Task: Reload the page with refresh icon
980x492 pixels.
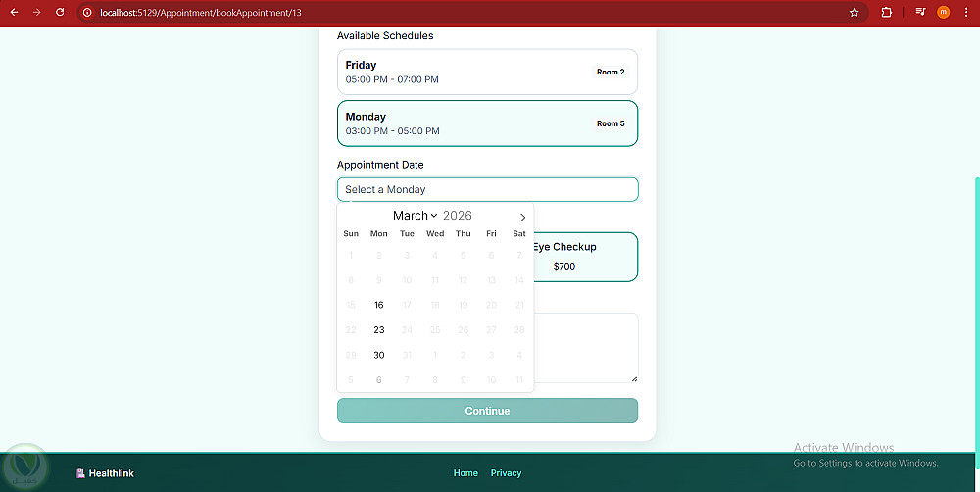Action: 60,12
